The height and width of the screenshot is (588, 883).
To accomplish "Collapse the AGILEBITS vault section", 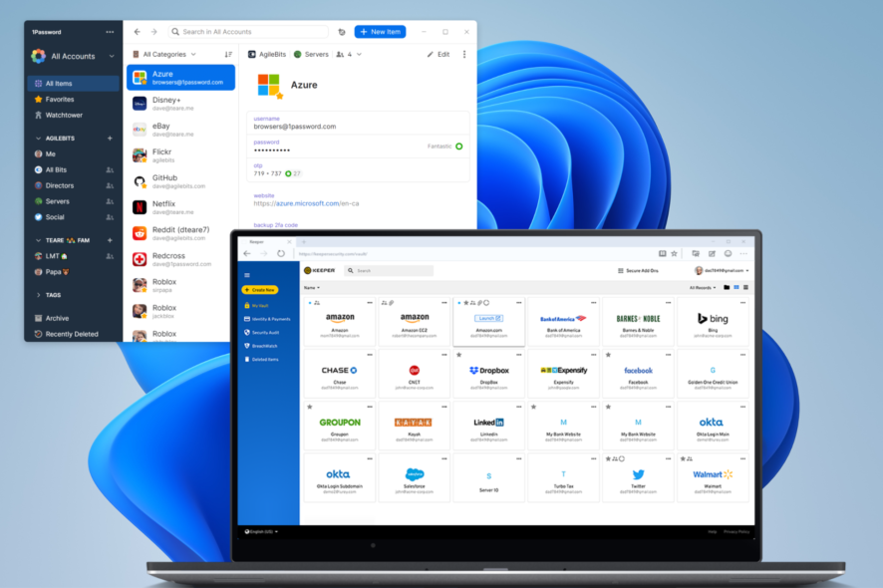I will coord(38,138).
